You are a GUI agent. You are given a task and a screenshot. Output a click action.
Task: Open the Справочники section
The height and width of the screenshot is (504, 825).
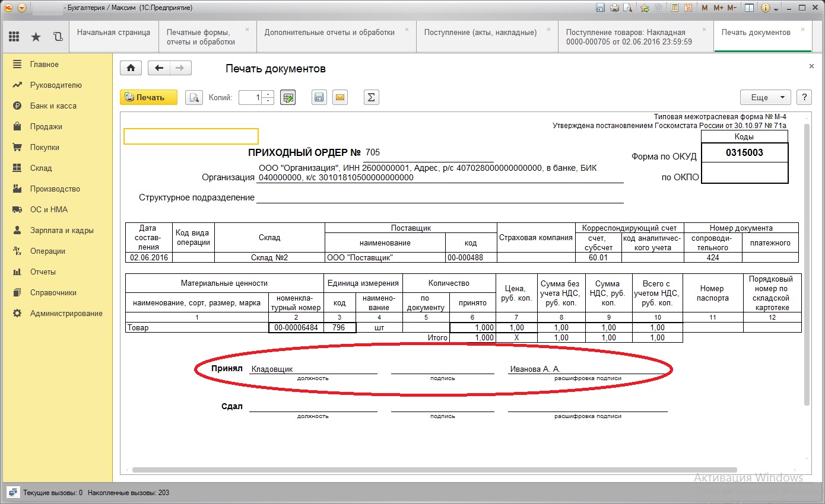coord(56,292)
